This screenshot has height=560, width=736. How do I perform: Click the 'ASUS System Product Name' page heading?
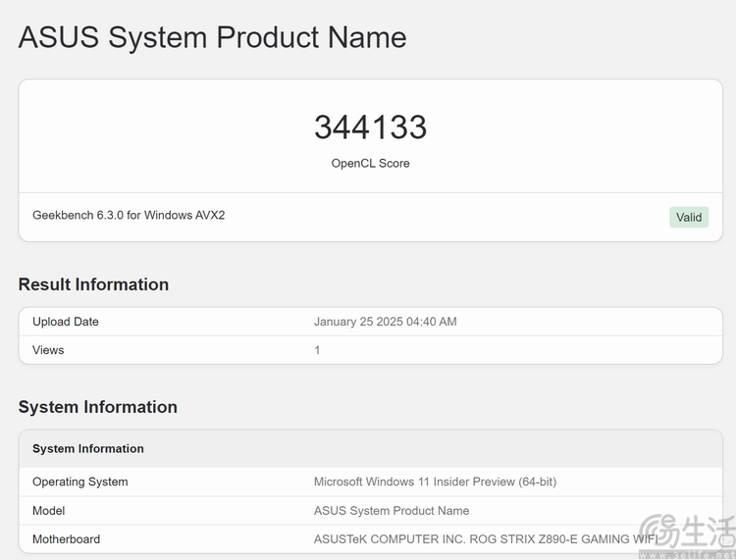(212, 37)
